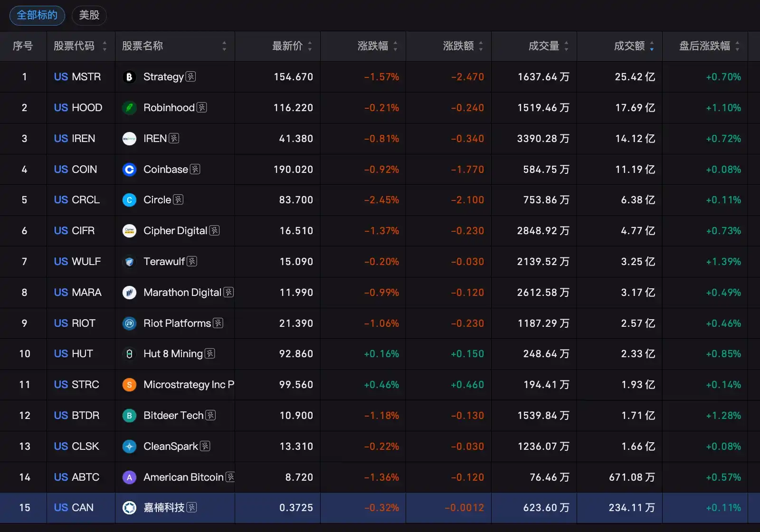This screenshot has height=532, width=760.
Task: Click the Riot Platforms logo
Action: pos(129,323)
